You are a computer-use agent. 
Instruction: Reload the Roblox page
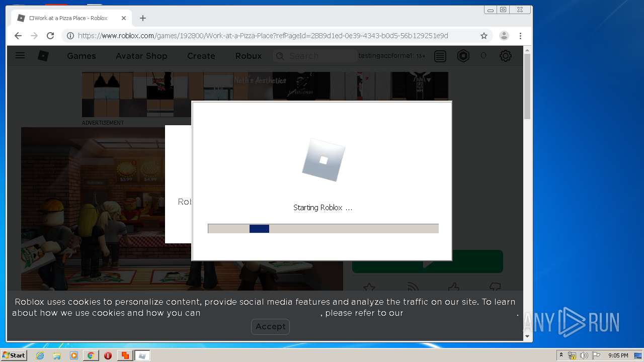[x=50, y=36]
